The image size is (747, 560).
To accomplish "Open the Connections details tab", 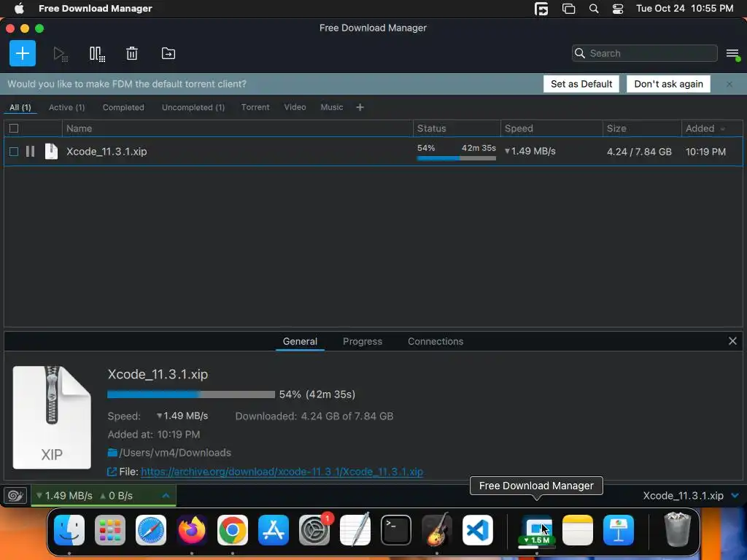I will (x=436, y=341).
